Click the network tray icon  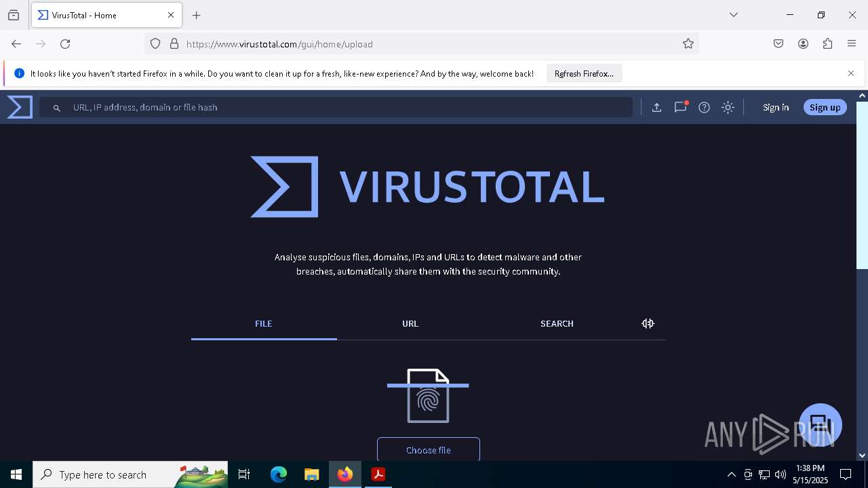(x=764, y=474)
